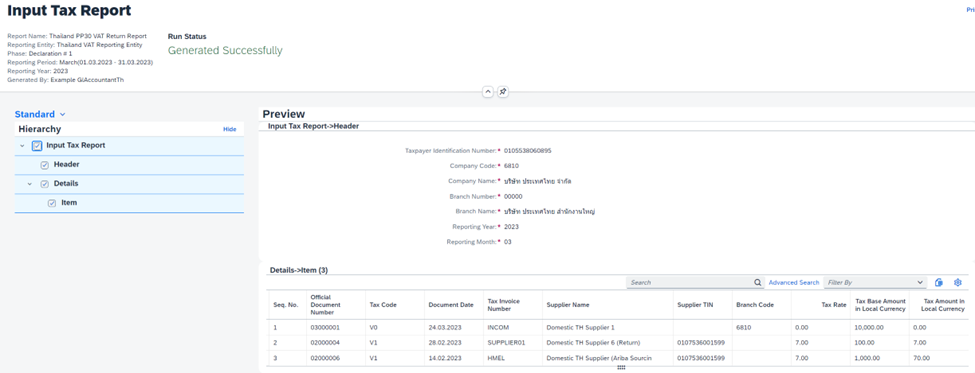Click the copy/export icon above items table
The height and width of the screenshot is (373, 975).
click(939, 282)
